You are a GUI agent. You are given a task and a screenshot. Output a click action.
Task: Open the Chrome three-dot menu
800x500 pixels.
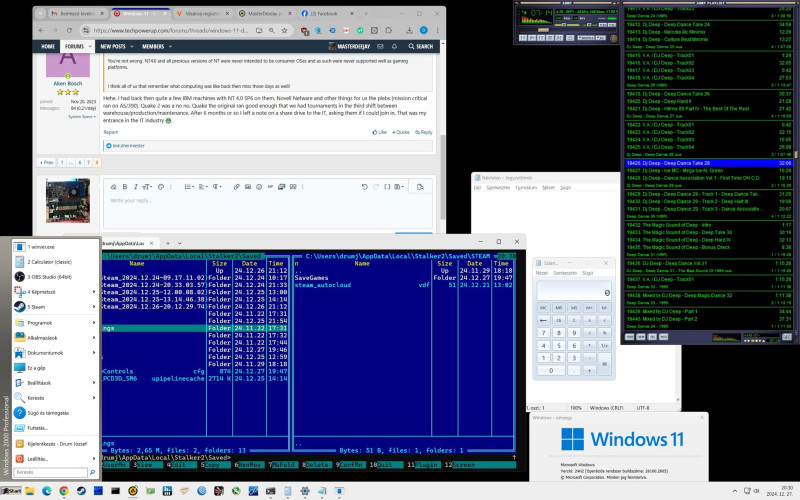(x=437, y=31)
